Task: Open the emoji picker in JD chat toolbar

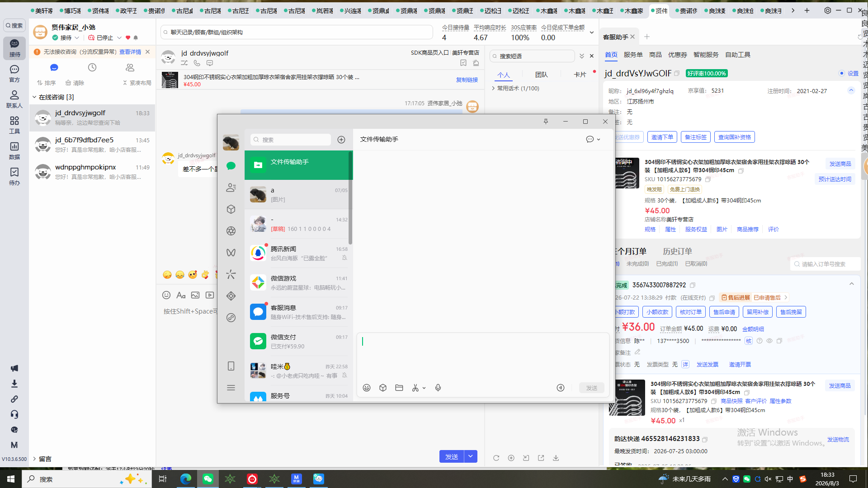Action: (166, 295)
